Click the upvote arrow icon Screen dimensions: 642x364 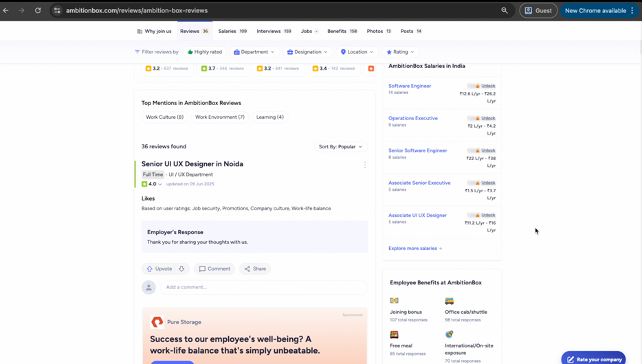click(x=150, y=269)
